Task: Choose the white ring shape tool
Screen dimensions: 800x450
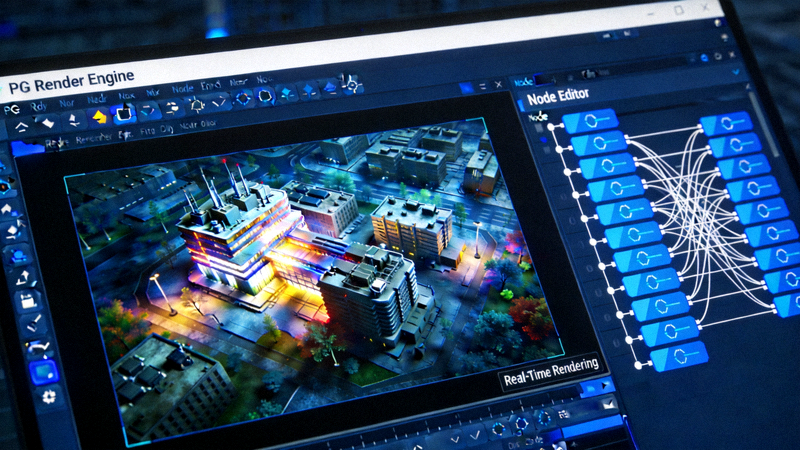Action: pyautogui.click(x=265, y=95)
